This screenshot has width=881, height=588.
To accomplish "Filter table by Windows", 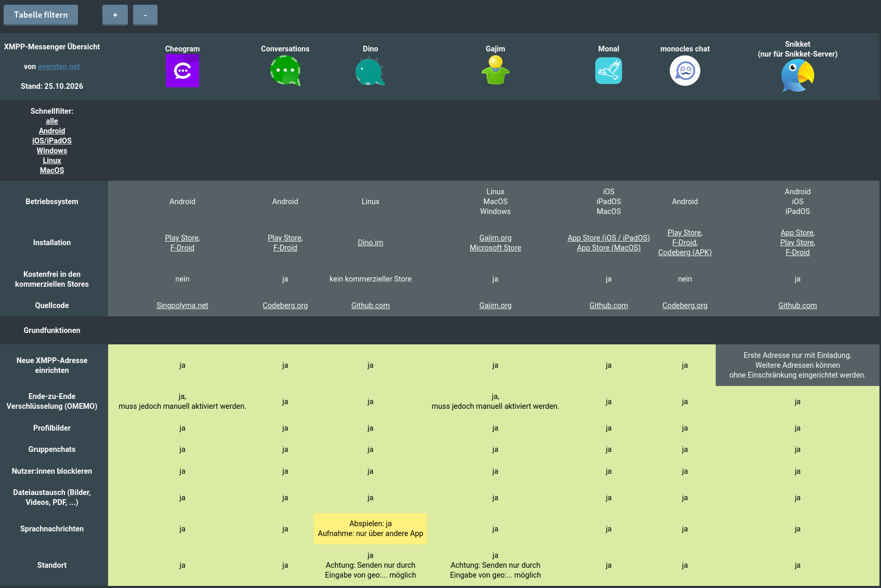I will (52, 151).
